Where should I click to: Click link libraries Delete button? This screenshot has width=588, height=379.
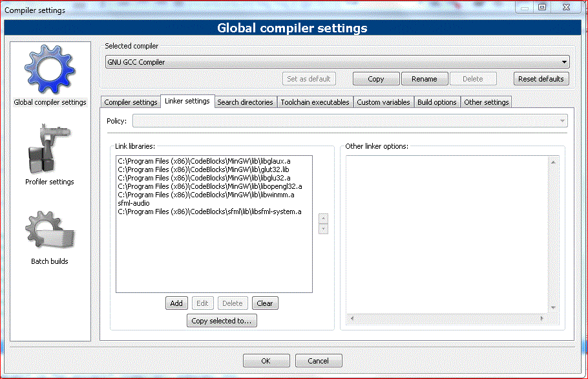click(233, 303)
